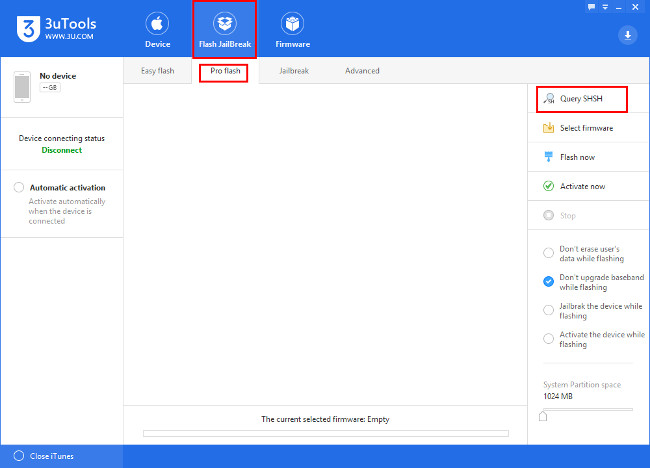Uncheck Don't upgrade baseband while flashing
This screenshot has width=650, height=468.
(x=548, y=281)
